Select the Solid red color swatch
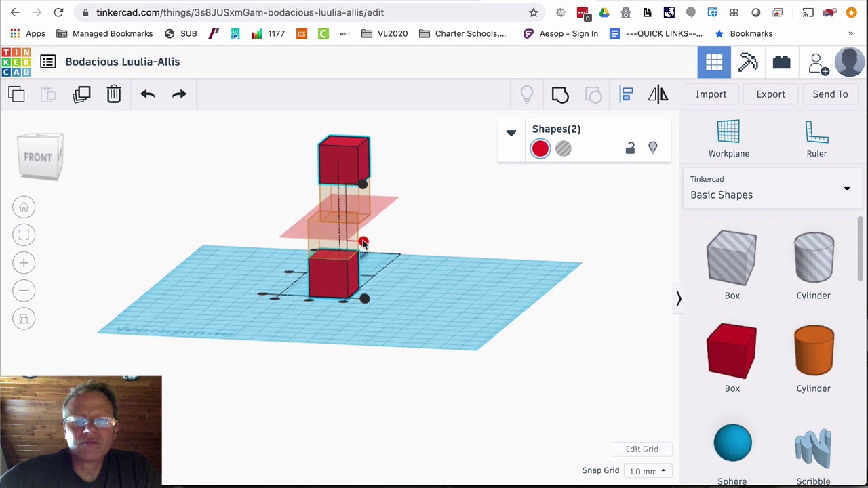This screenshot has width=868, height=488. pos(540,148)
